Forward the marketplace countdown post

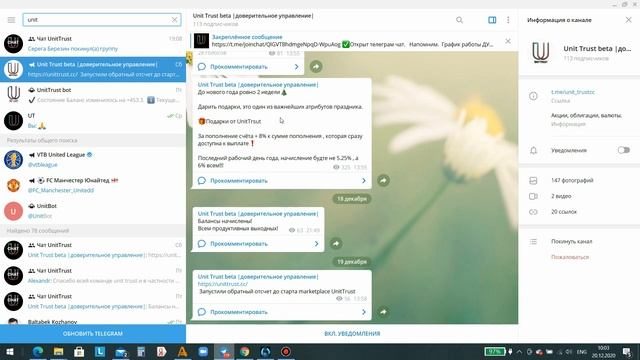(383, 312)
